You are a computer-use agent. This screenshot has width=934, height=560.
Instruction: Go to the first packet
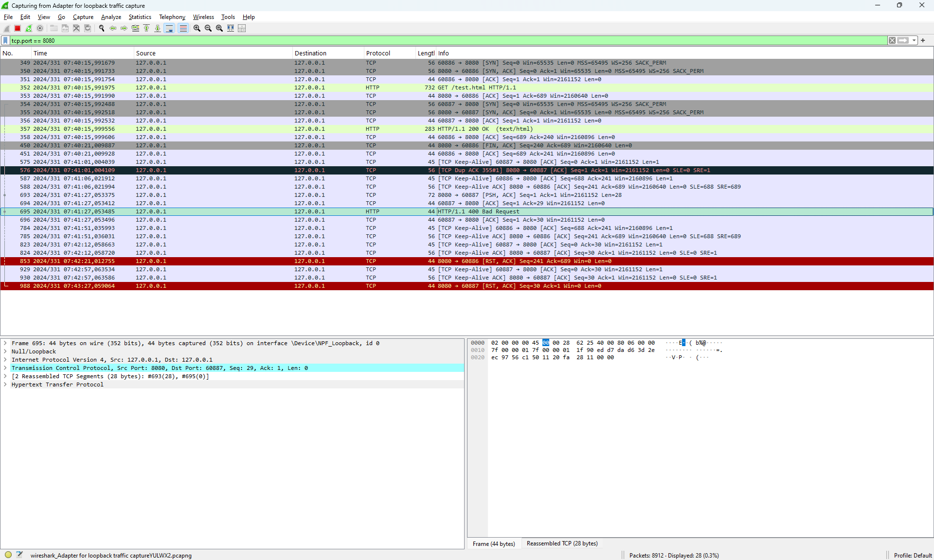(x=146, y=28)
